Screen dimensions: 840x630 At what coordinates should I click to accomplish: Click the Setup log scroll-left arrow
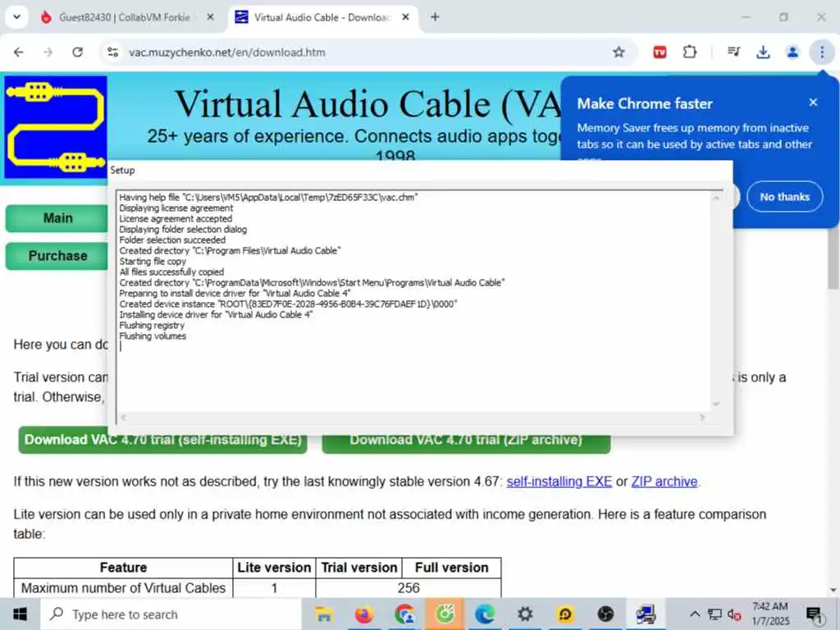click(x=123, y=418)
